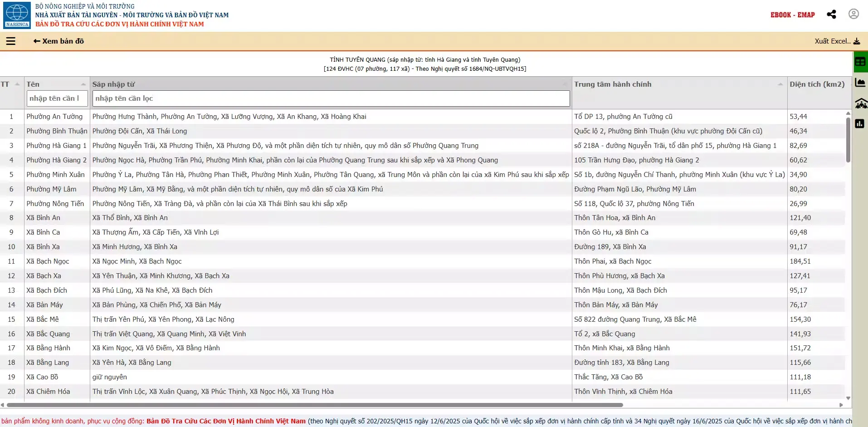Sort the Trung tâm hành chính column

click(780, 84)
